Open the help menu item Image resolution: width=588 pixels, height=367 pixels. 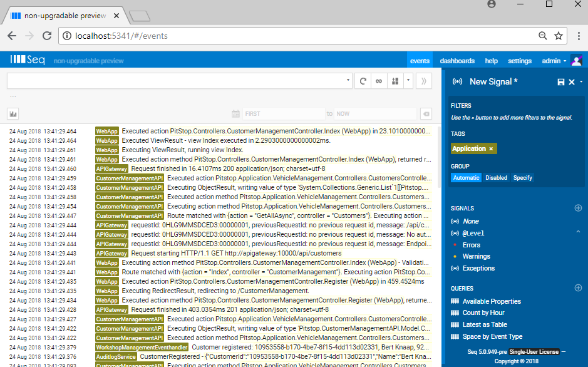491,61
